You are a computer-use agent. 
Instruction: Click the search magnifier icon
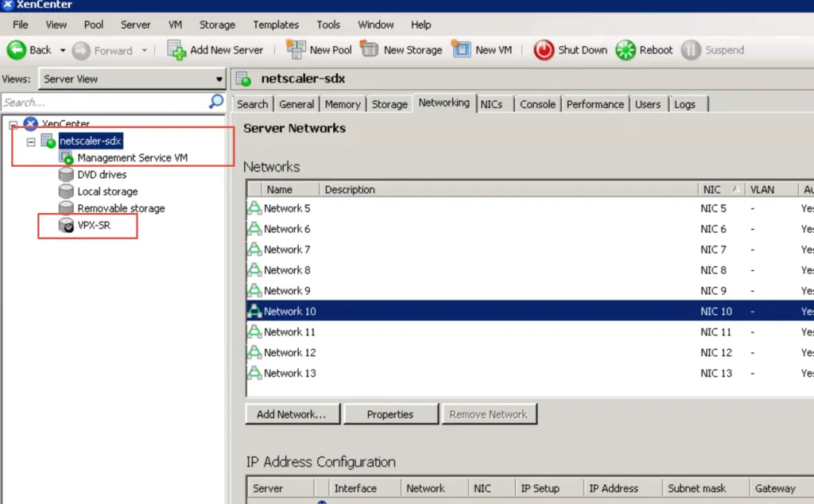coord(216,102)
